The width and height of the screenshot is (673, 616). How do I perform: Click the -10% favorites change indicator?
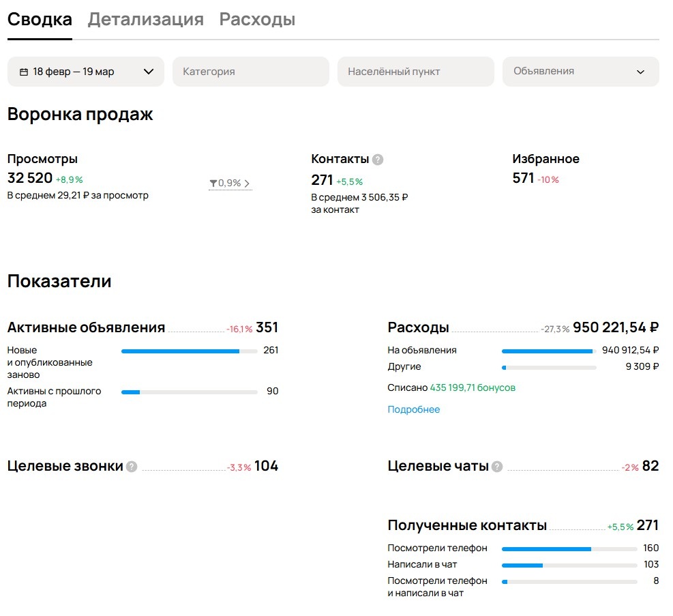click(548, 179)
